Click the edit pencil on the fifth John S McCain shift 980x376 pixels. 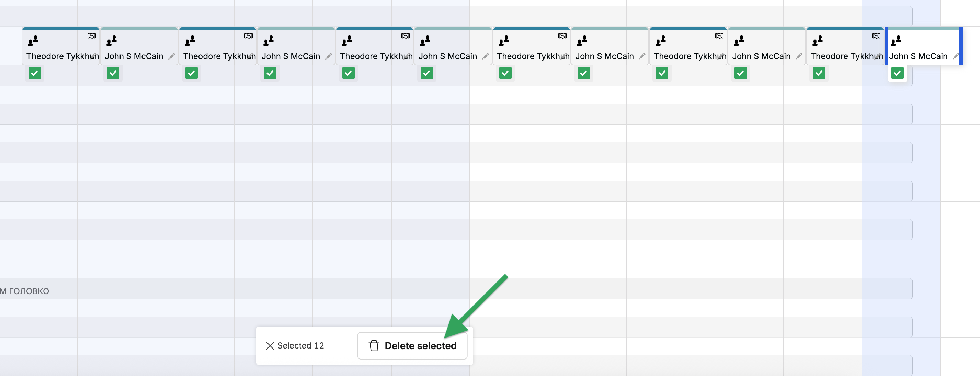pos(799,56)
